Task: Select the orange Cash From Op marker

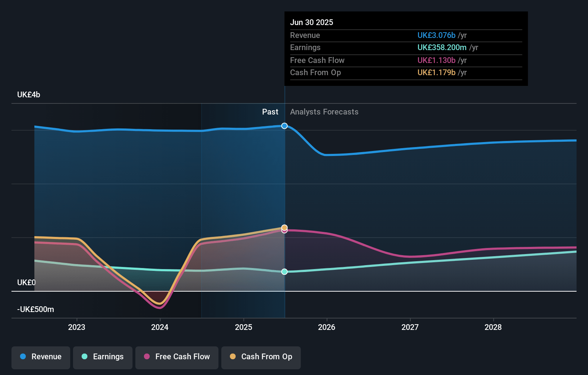Action: pyautogui.click(x=284, y=227)
